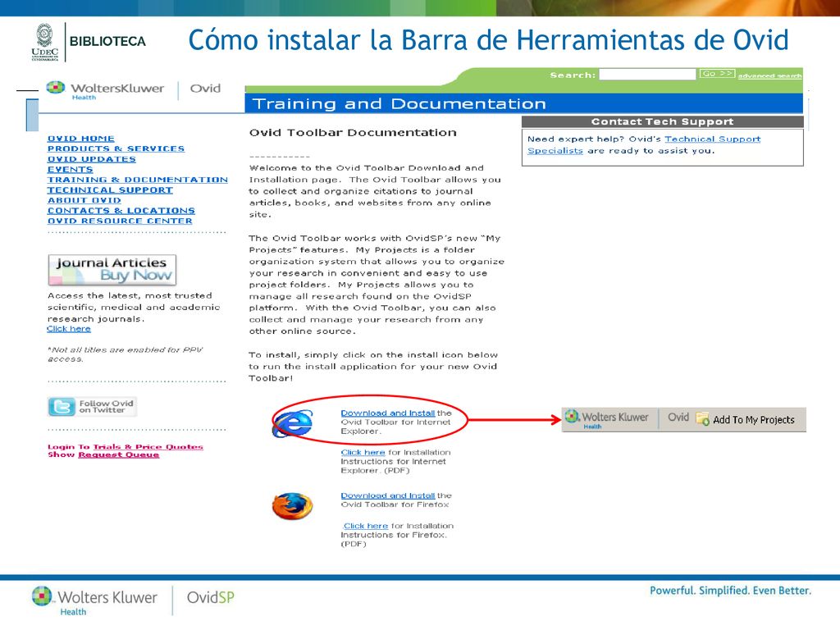Screen dimensions: 840x630
Task: Click the Add To My Projects folder icon
Action: coord(702,418)
